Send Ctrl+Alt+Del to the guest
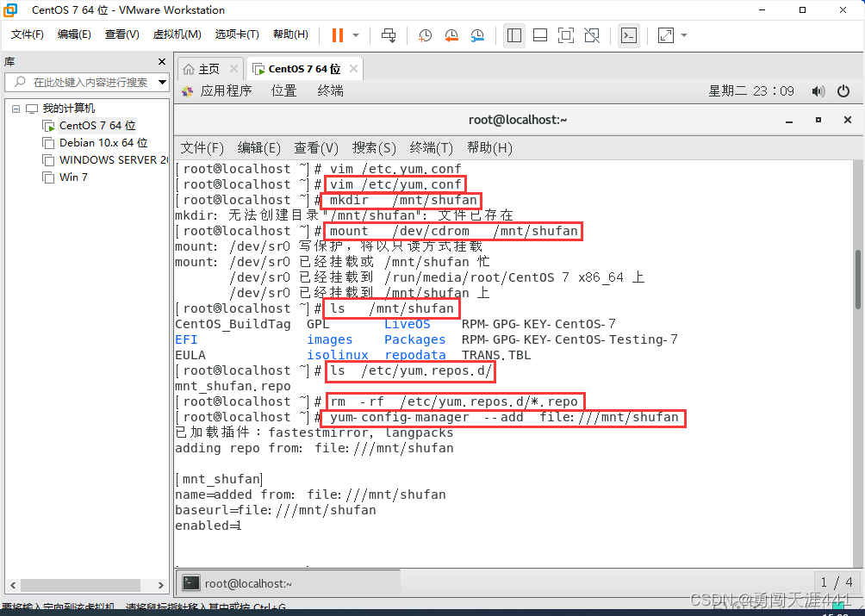The image size is (865, 616). coord(389,35)
